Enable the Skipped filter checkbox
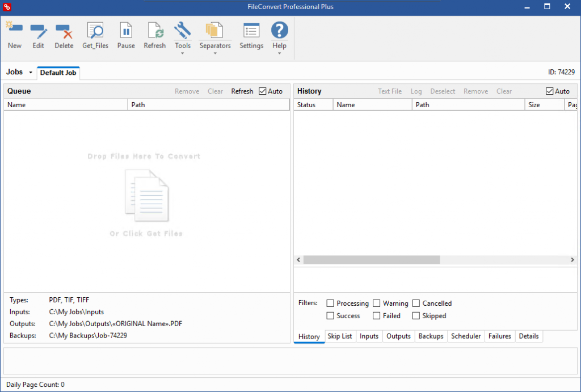The image size is (581, 392). [416, 316]
